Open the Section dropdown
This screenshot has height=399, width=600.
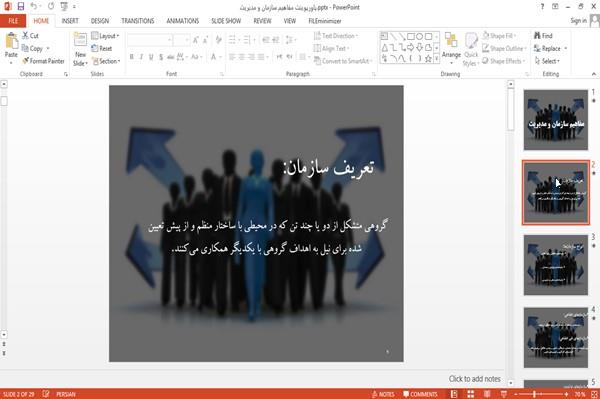click(106, 61)
